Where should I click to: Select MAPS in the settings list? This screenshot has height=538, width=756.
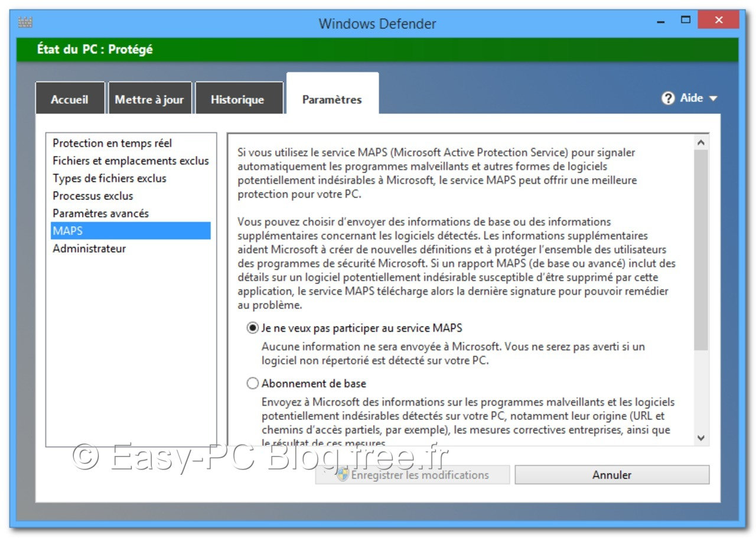click(131, 231)
